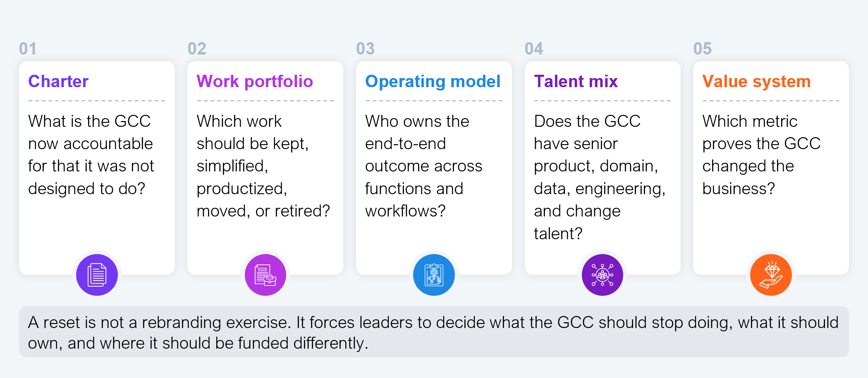Click the 05 step number
This screenshot has width=868, height=378.
[703, 49]
